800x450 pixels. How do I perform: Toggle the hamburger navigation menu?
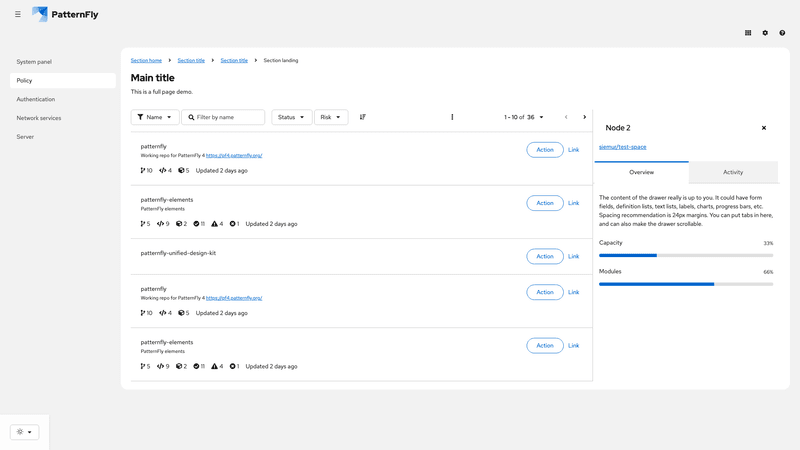tap(18, 14)
